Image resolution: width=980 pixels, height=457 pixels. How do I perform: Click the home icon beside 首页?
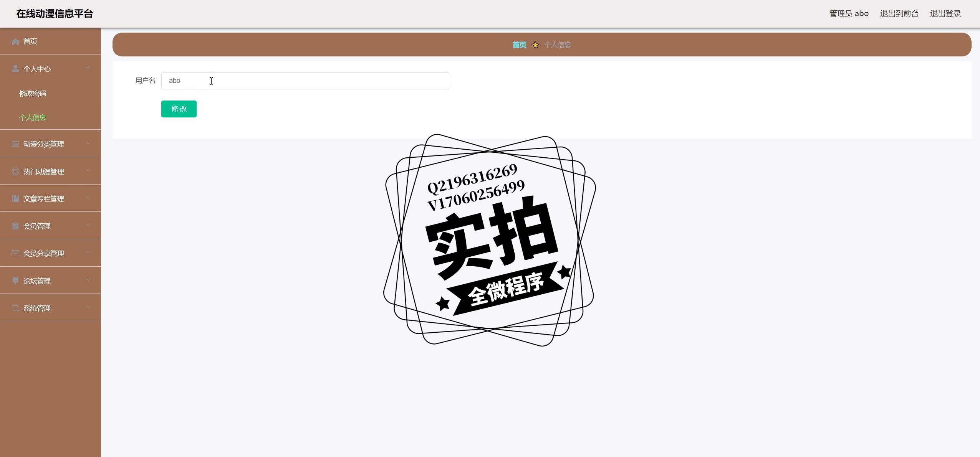[15, 41]
